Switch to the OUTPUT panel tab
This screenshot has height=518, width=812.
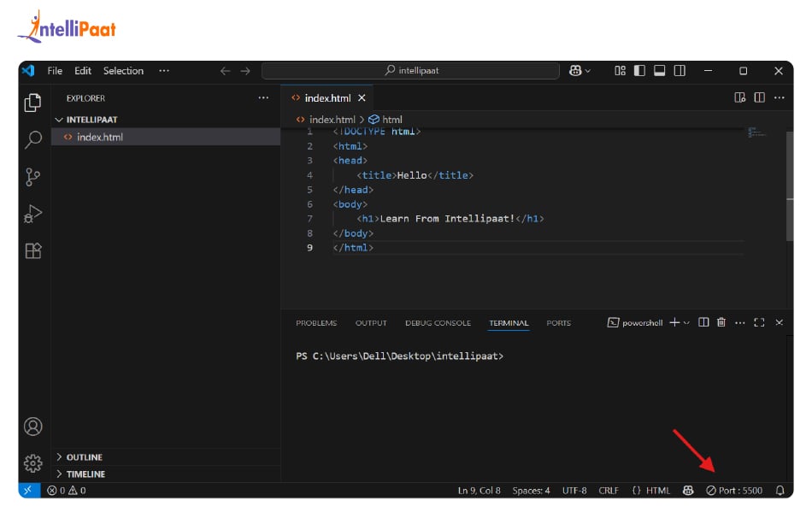click(x=371, y=323)
